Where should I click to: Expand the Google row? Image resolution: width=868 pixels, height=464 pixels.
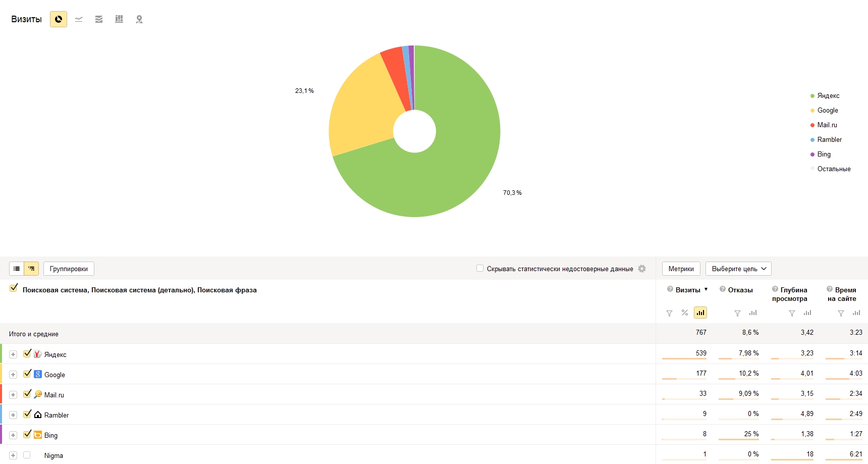[x=13, y=375]
